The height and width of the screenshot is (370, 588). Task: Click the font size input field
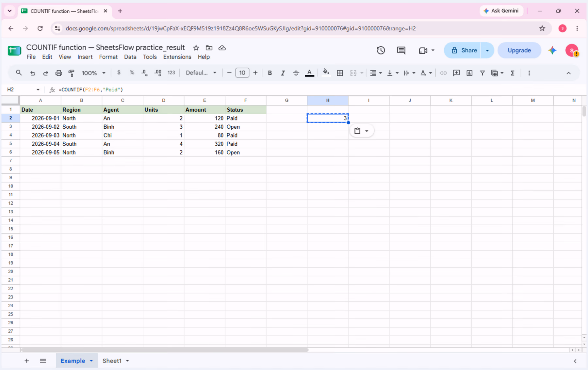point(242,73)
